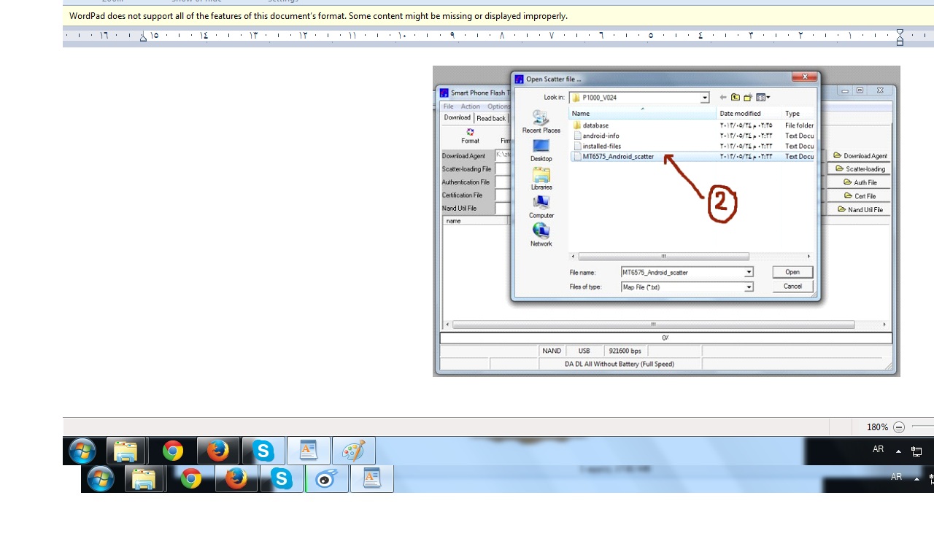Image resolution: width=934 pixels, height=560 pixels.
Task: Sort by the Type column header
Action: pyautogui.click(x=798, y=114)
